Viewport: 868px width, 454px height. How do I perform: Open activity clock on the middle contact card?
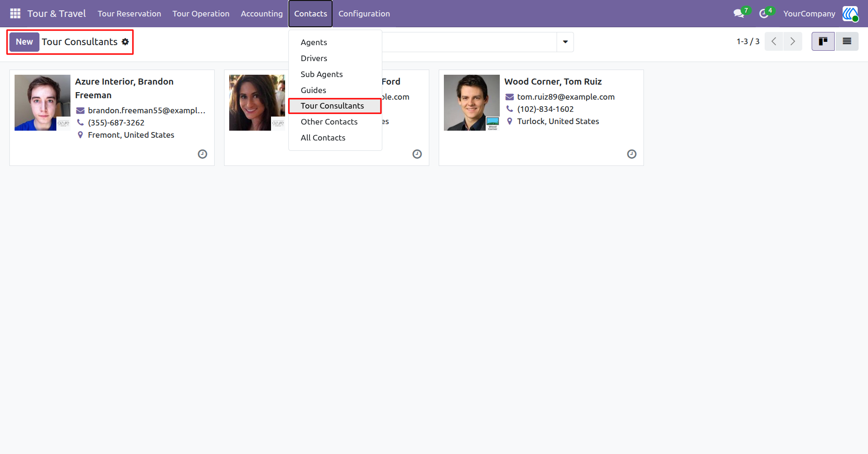click(x=417, y=154)
